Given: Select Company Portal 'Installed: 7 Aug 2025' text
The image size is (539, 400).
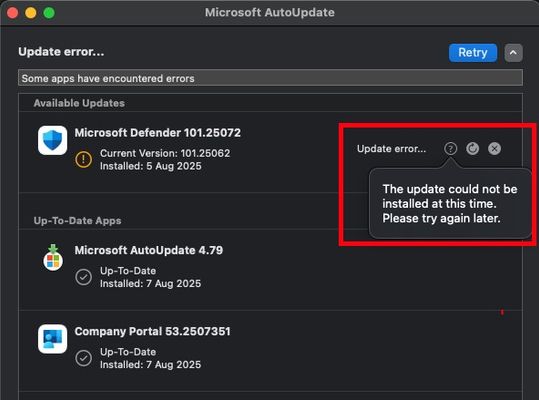Looking at the screenshot, I should click(150, 365).
